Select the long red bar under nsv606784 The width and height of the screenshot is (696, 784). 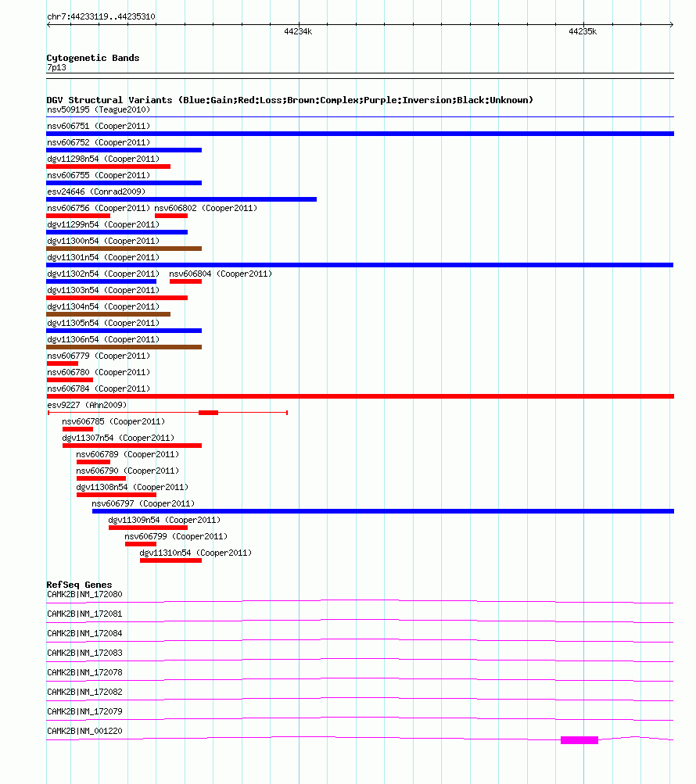click(360, 396)
